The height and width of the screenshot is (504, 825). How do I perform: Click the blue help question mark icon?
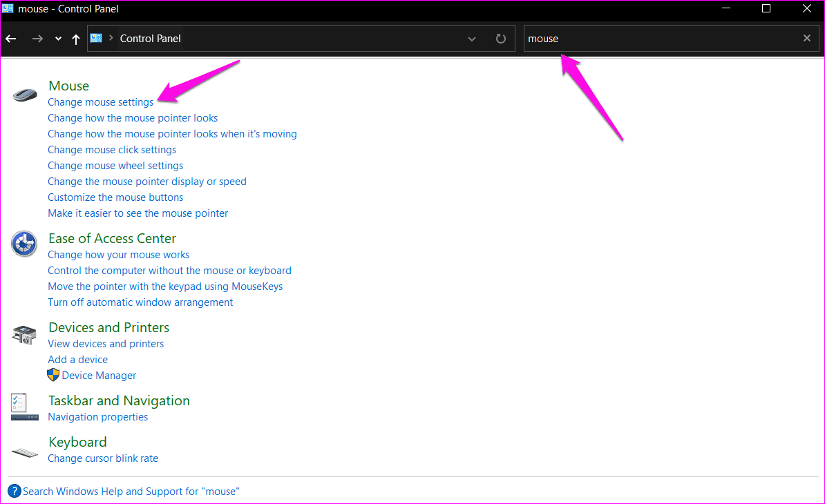point(15,492)
